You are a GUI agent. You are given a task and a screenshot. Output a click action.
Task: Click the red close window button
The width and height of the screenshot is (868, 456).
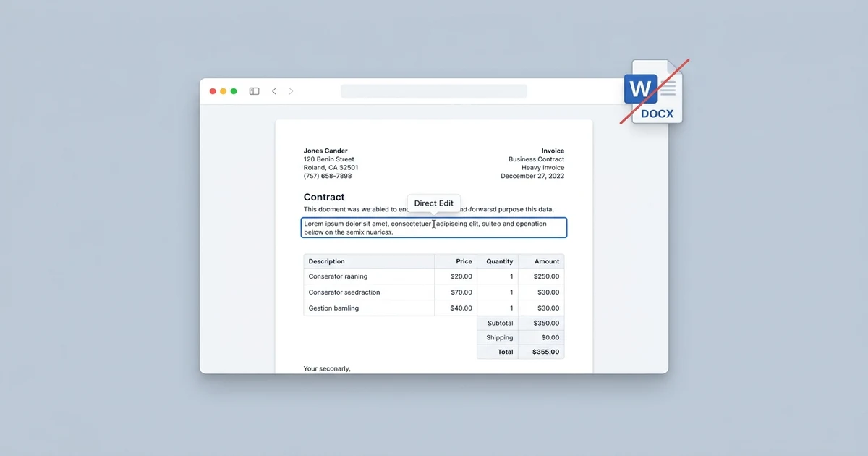pos(213,91)
